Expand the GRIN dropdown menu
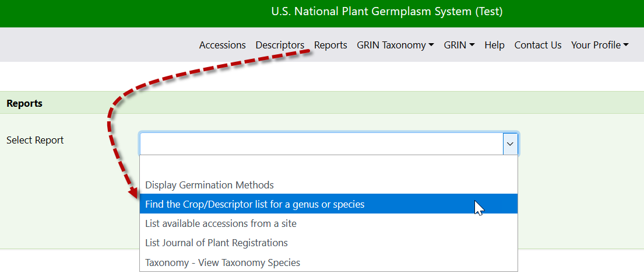Viewport: 644px width, 273px height. click(x=459, y=45)
